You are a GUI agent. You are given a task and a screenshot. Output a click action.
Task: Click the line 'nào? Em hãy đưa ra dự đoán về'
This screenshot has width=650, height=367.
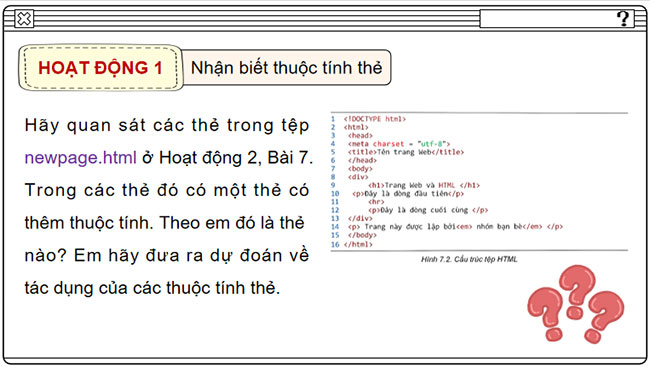[x=167, y=255]
